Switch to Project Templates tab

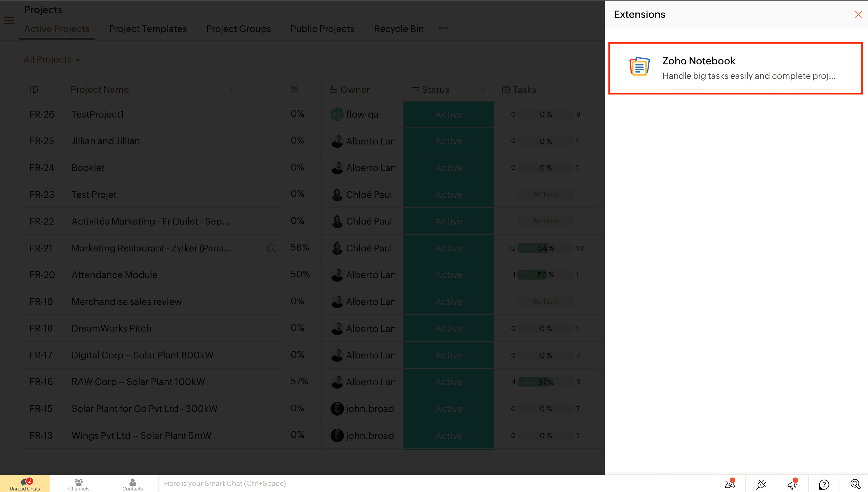[x=148, y=29]
